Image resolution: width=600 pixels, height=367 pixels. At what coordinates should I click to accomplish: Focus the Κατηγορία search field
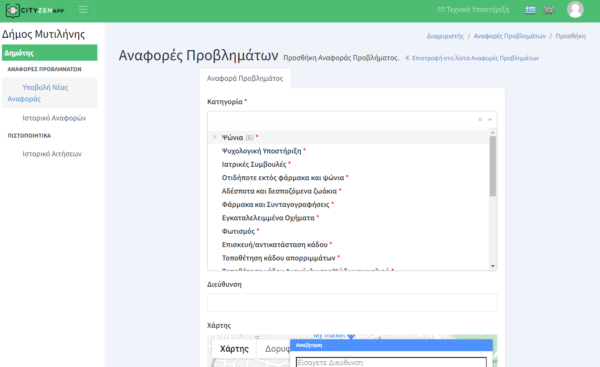coord(342,119)
